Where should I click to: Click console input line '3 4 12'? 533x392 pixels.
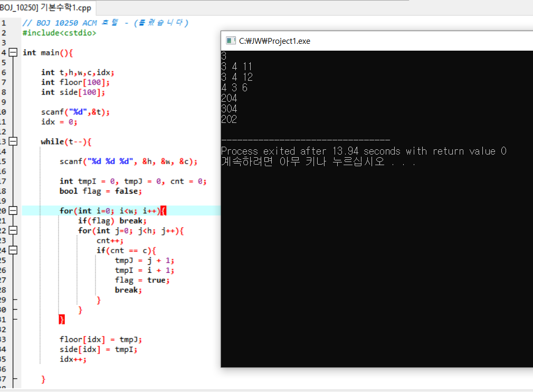237,77
